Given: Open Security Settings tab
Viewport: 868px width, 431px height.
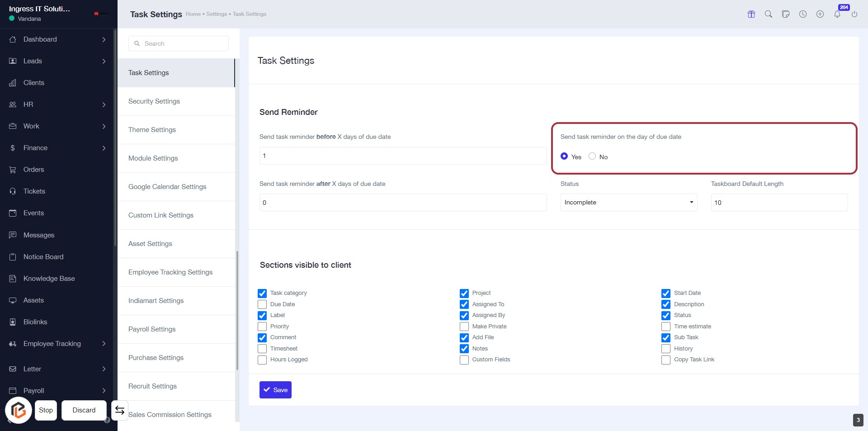Looking at the screenshot, I should 154,101.
